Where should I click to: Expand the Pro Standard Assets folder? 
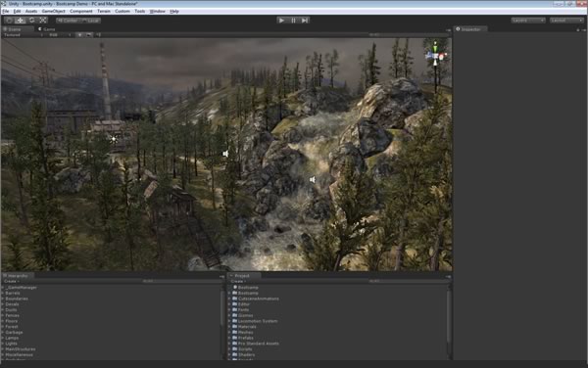click(x=229, y=344)
